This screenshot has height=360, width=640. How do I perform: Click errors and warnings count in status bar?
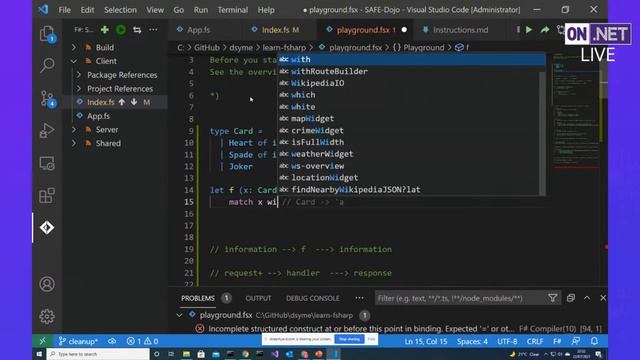142,341
